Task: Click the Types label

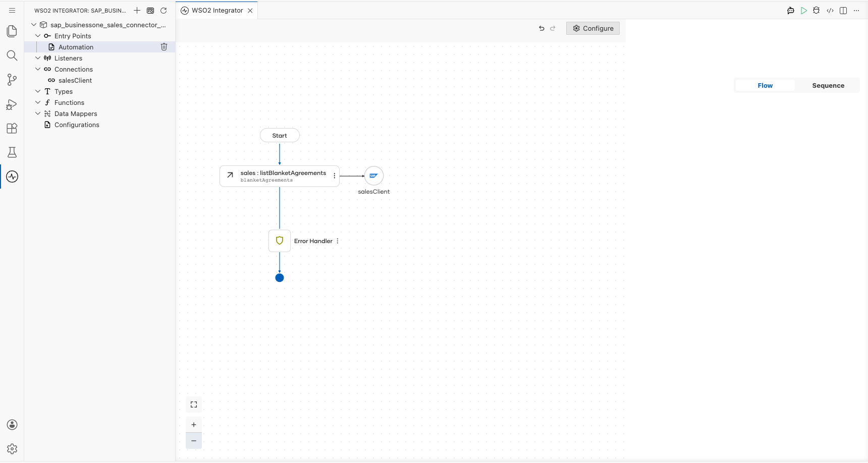Action: 64,91
